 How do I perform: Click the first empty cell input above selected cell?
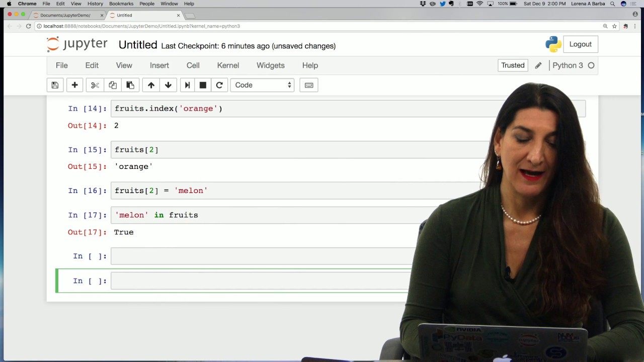click(263, 256)
